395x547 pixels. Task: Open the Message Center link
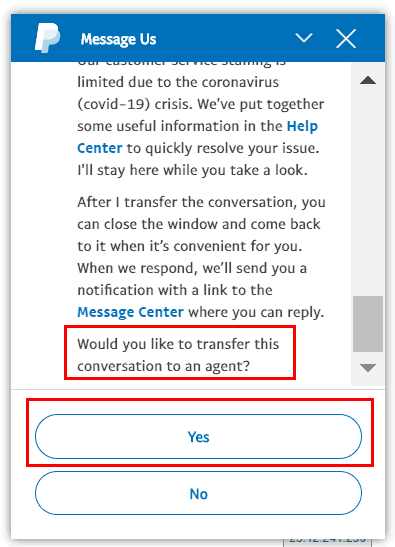point(130,312)
